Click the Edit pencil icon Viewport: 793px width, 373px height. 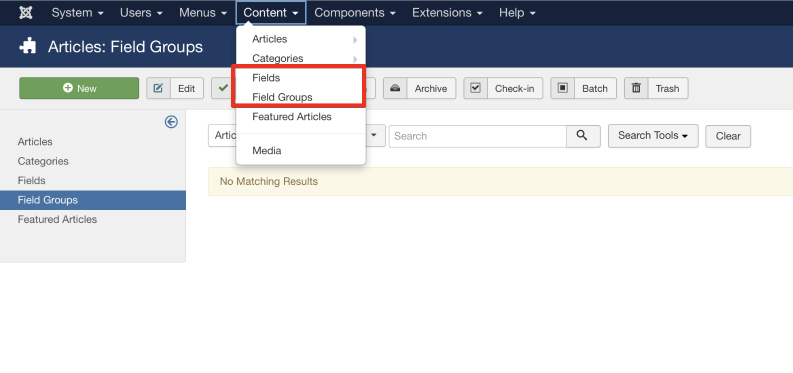point(158,88)
